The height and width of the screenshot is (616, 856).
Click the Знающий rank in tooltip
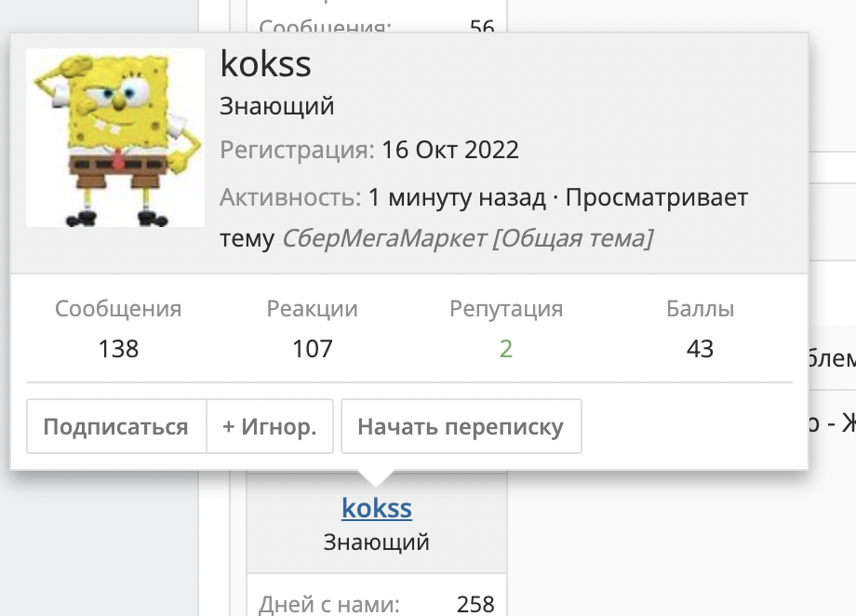276,106
